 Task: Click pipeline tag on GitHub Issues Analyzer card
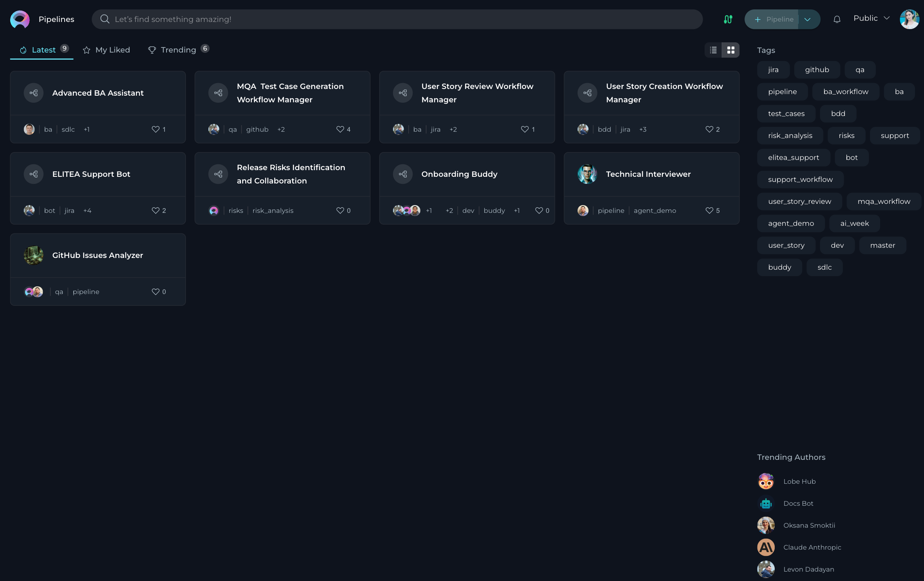coord(86,292)
